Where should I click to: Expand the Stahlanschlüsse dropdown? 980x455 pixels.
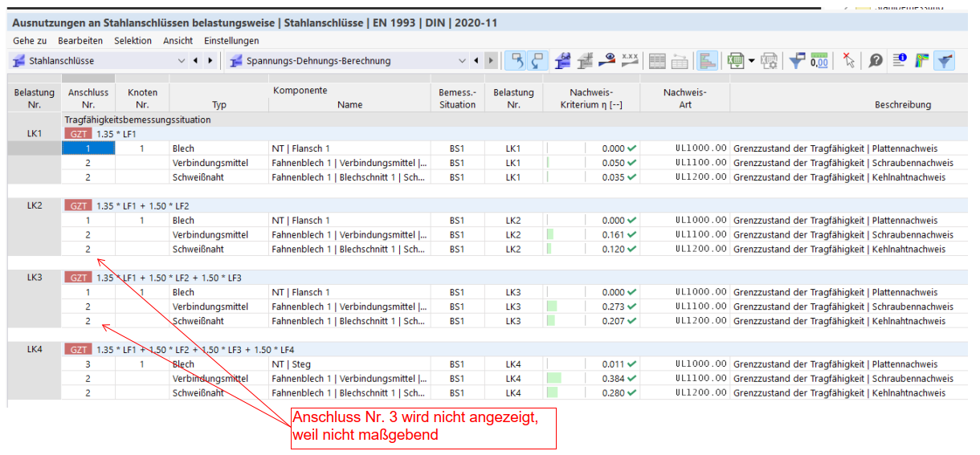click(181, 61)
